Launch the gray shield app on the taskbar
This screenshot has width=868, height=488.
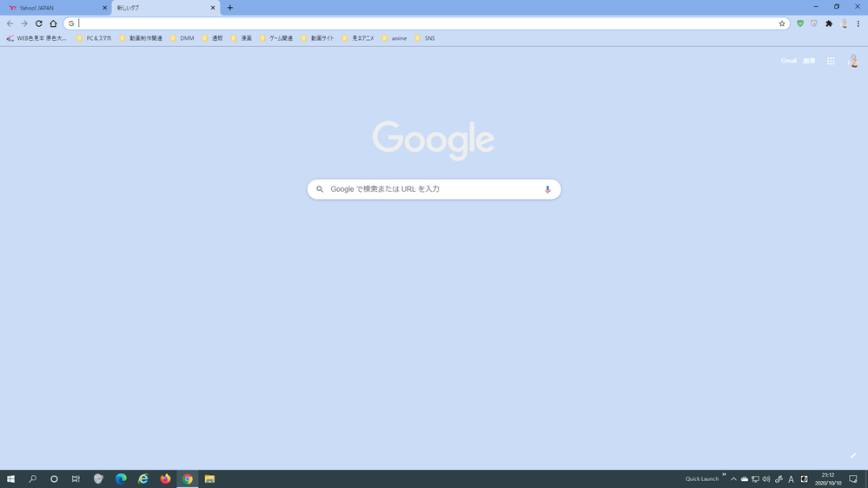98,478
